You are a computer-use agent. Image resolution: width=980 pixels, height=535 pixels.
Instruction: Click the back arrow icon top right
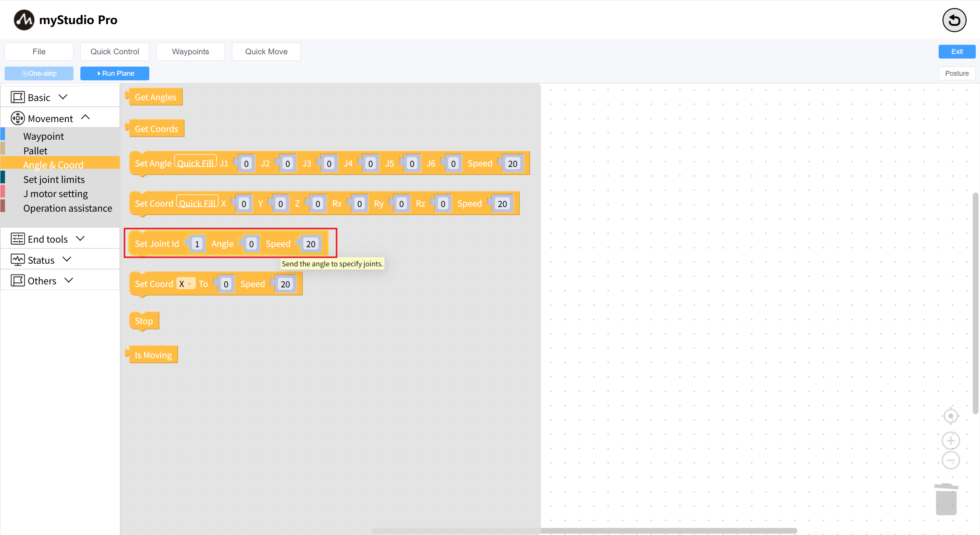(x=954, y=20)
